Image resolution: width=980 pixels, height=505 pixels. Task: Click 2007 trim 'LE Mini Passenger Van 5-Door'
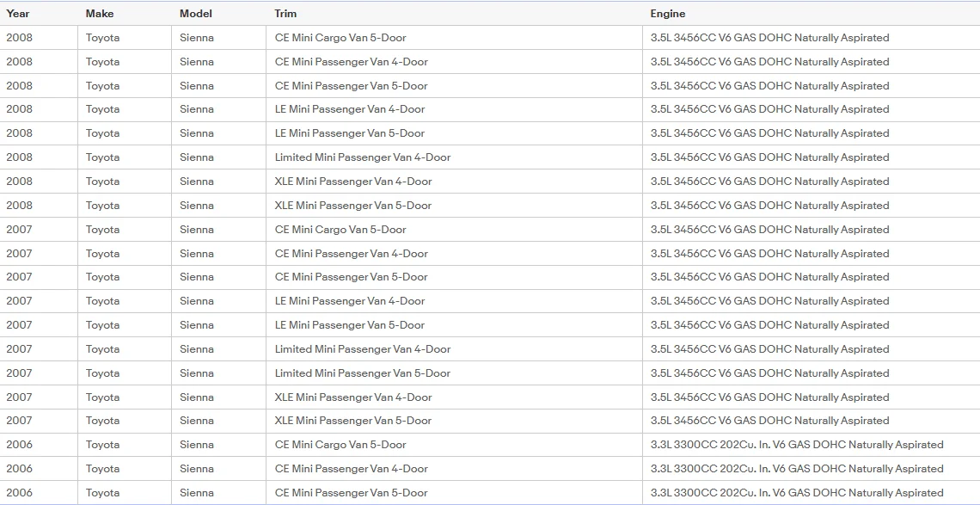pos(350,325)
